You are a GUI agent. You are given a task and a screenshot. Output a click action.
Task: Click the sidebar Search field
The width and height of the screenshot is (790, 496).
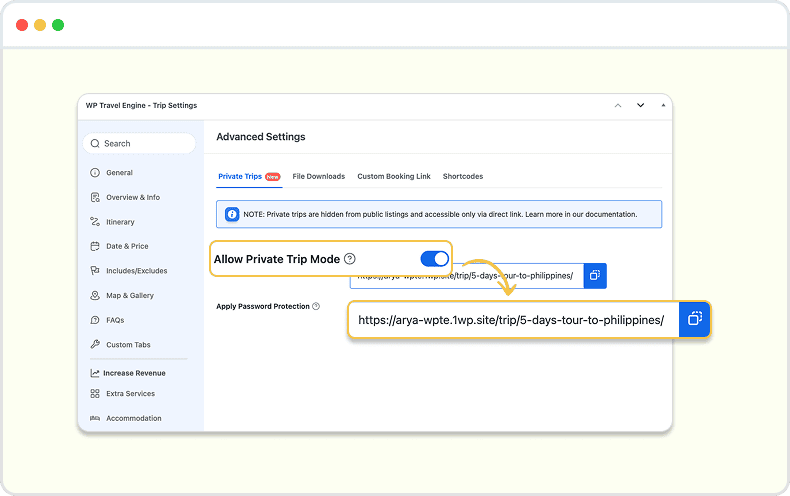140,144
